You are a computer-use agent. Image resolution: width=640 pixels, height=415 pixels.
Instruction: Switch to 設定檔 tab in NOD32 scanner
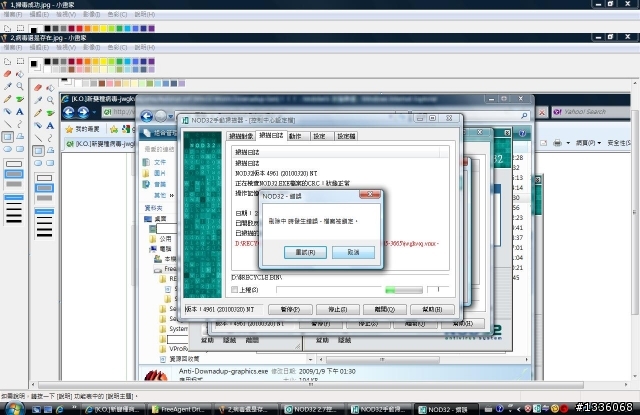(x=346, y=136)
